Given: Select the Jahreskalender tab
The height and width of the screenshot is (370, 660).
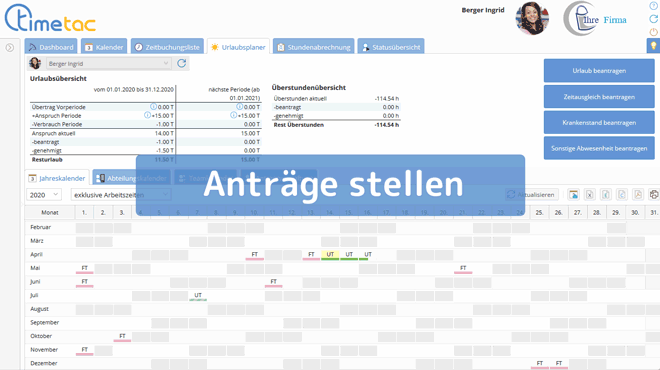Looking at the screenshot, I should pos(57,178).
